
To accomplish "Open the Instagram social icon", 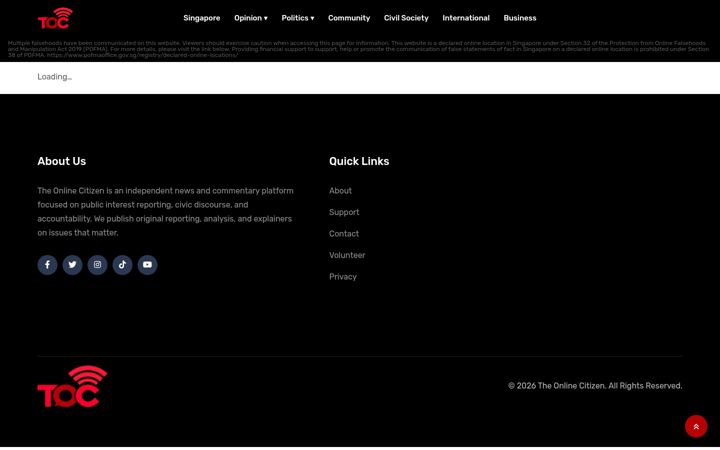I will click(97, 264).
